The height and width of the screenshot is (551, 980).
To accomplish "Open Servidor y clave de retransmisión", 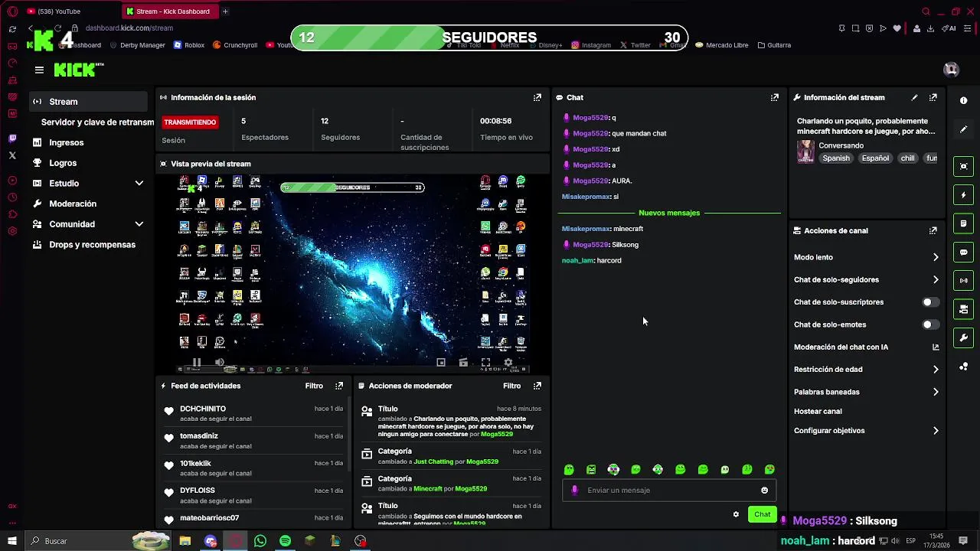I will tap(97, 122).
